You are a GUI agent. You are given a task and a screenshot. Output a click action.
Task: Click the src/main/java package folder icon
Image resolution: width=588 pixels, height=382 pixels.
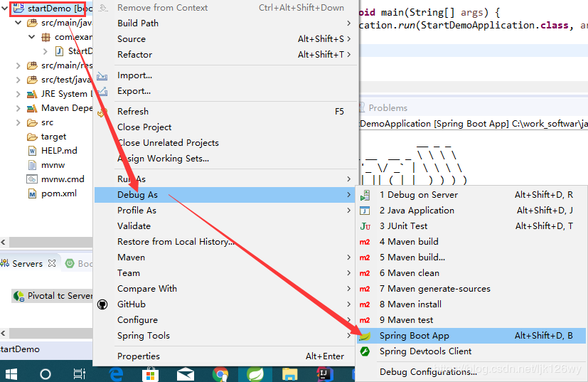point(32,23)
